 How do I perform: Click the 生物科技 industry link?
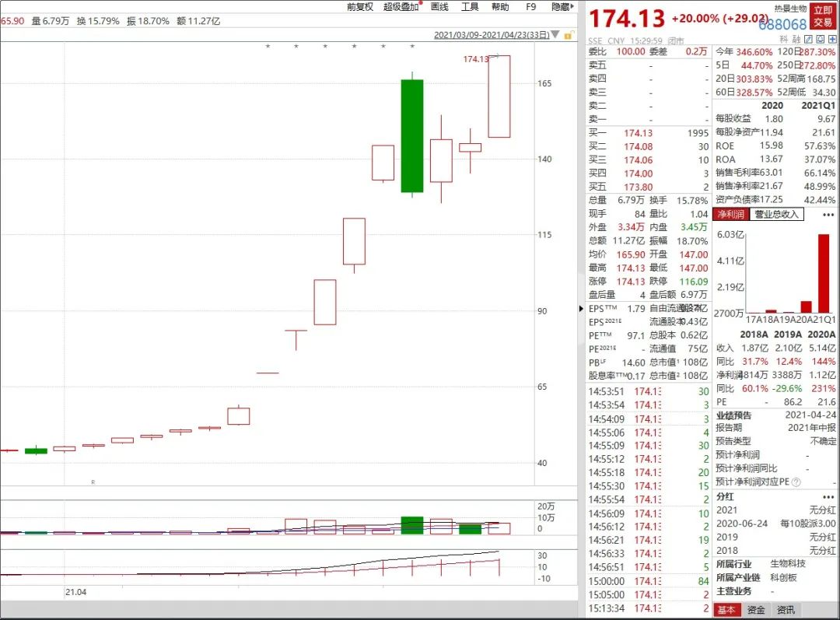point(787,563)
